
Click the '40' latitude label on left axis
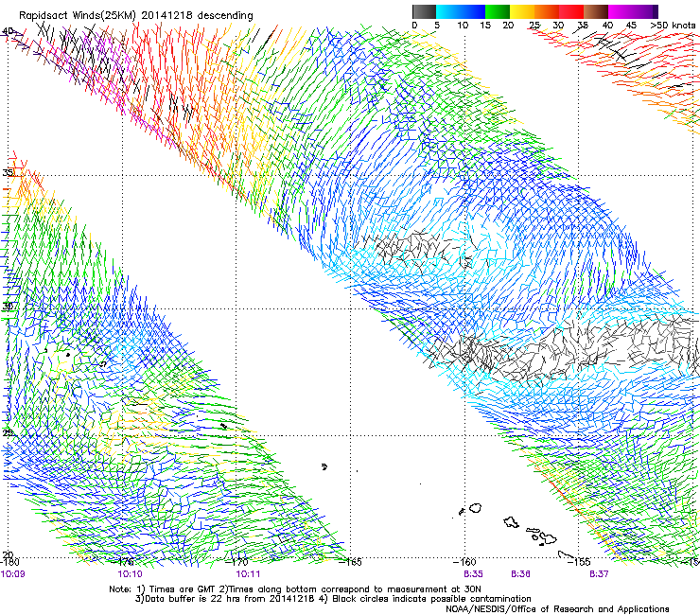tap(8, 31)
